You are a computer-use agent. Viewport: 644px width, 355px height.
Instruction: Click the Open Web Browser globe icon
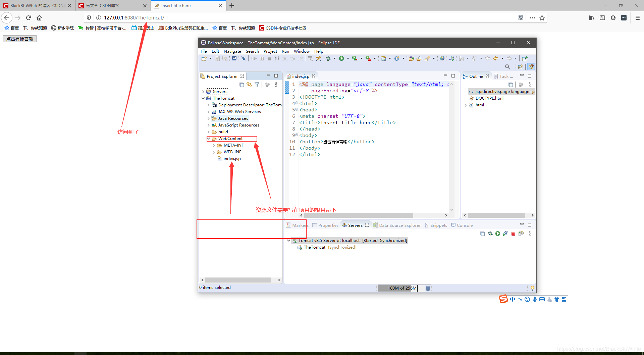click(442, 58)
